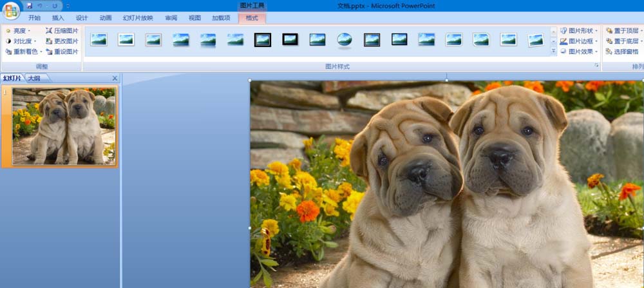This screenshot has width=644, height=288.
Task: Open the customize quick access toolbar dropdown
Action: tap(68, 6)
